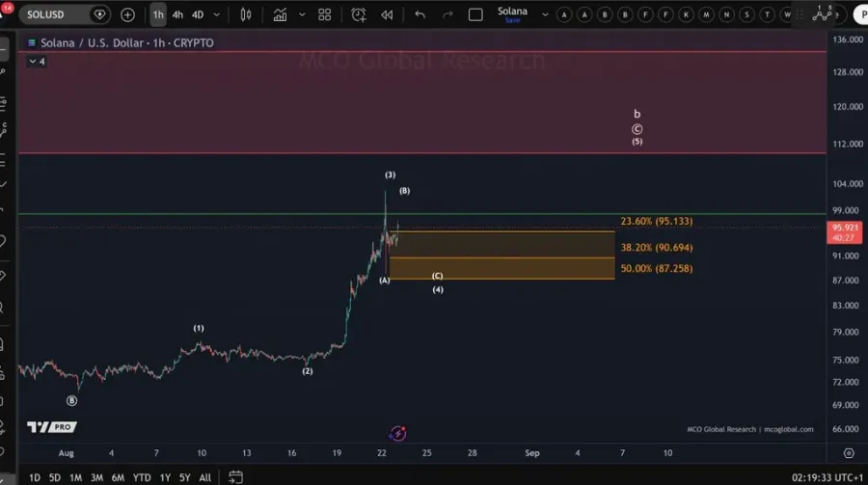Open the notifications badge showing 14
Screen dimensions: 868x485
[7, 8]
